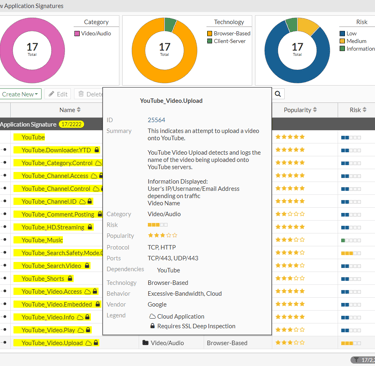Click cloud icon on YouTube_Channel.Access row

(94, 176)
